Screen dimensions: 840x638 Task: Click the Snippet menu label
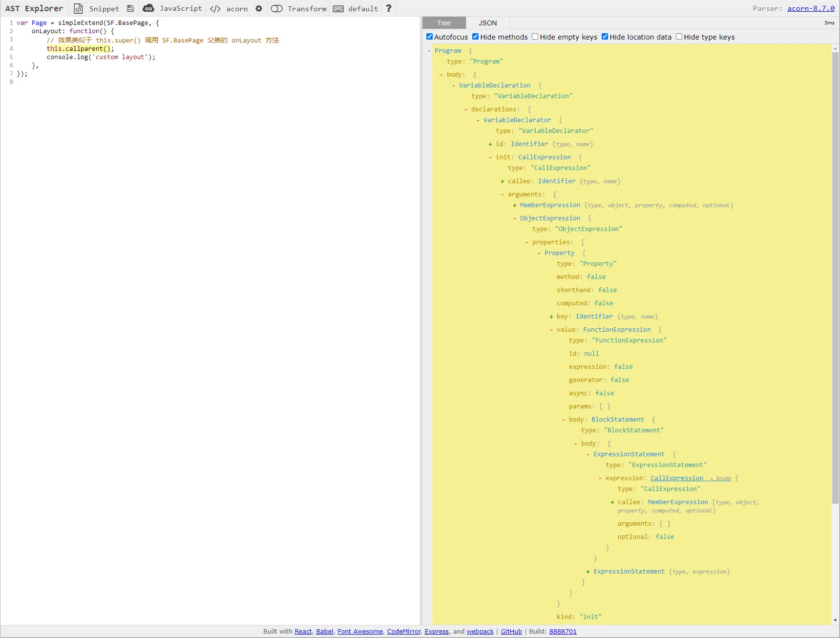pos(104,9)
